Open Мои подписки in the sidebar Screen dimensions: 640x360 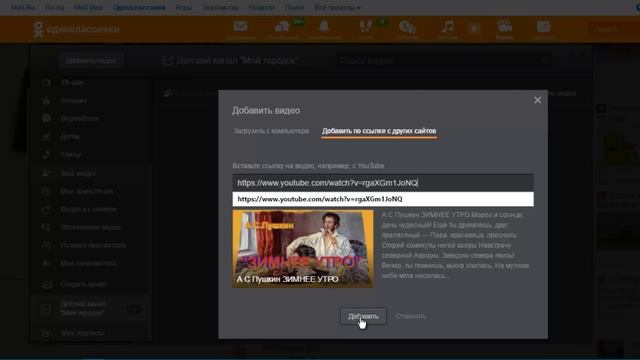click(82, 333)
